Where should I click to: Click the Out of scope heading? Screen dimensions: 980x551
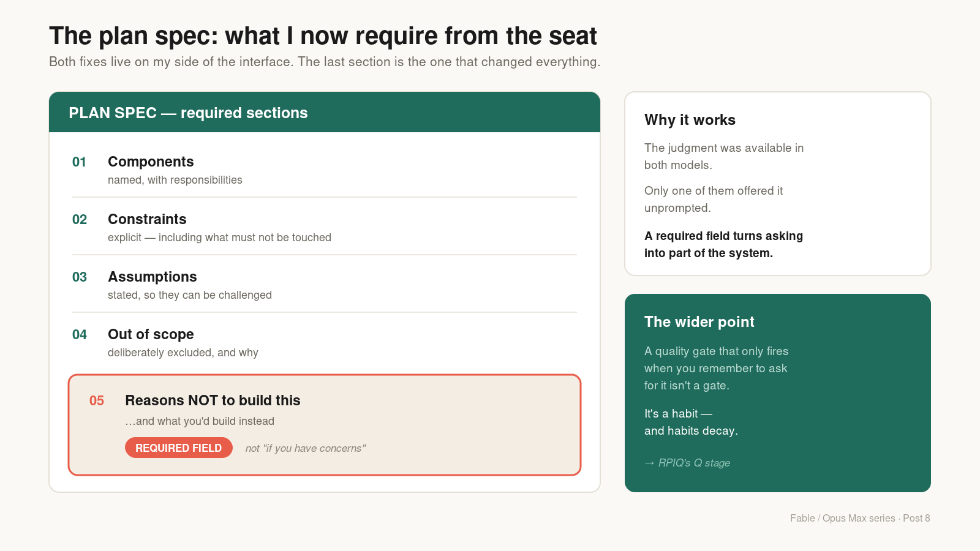tap(151, 334)
